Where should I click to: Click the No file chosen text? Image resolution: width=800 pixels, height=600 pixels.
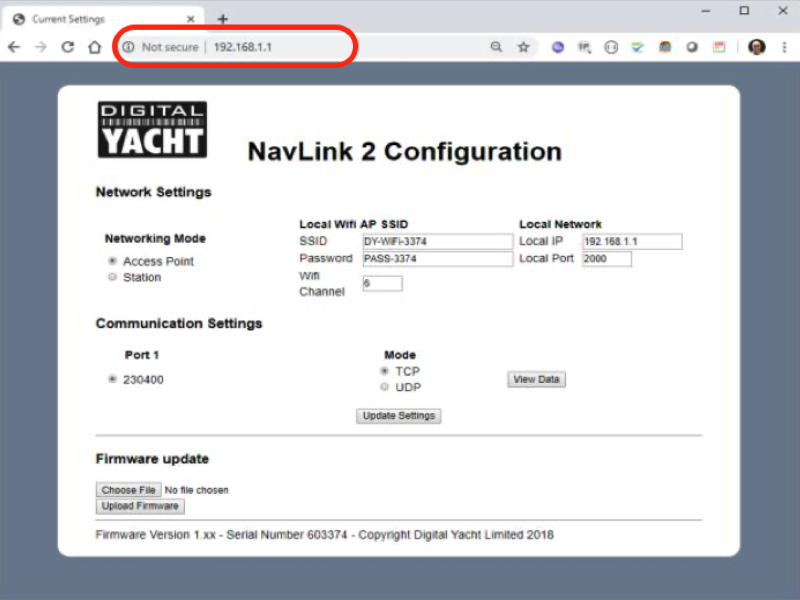tap(196, 490)
